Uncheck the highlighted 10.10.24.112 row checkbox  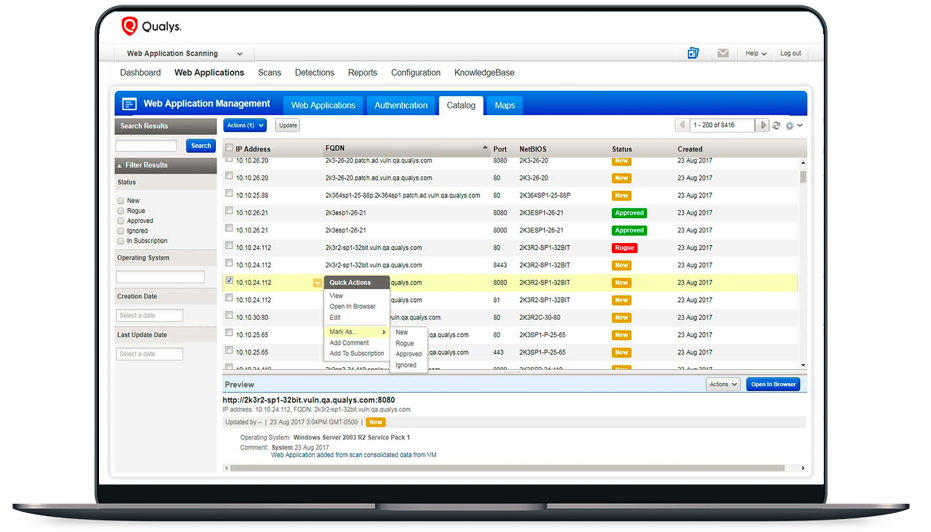coord(229,281)
